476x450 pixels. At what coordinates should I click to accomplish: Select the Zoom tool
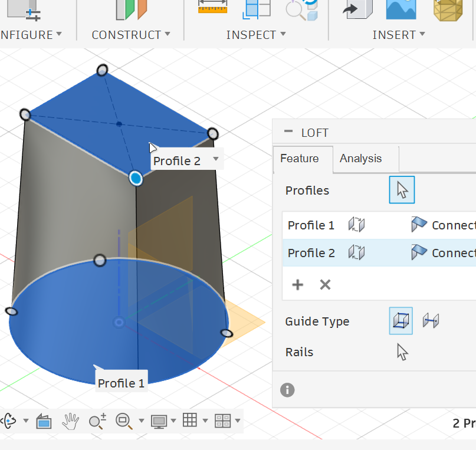point(97,421)
